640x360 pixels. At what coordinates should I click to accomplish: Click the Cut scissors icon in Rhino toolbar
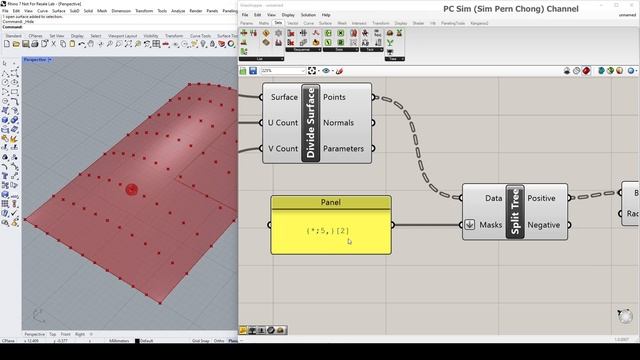[x=53, y=44]
